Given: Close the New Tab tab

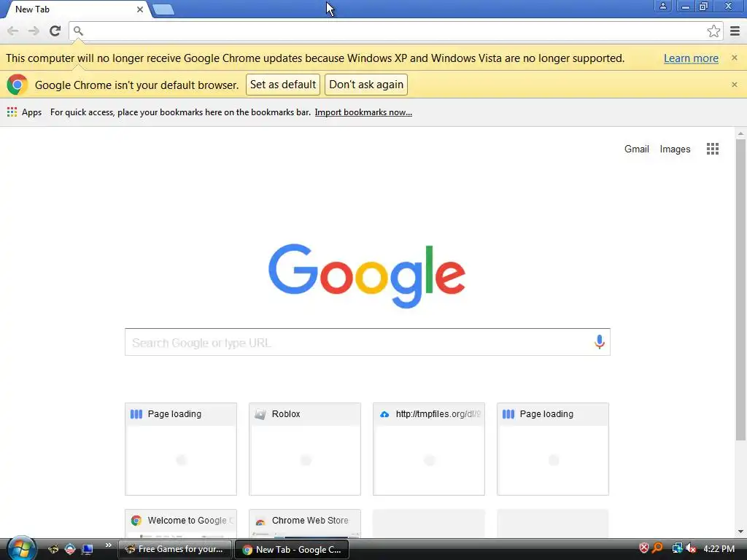Looking at the screenshot, I should click(x=140, y=9).
